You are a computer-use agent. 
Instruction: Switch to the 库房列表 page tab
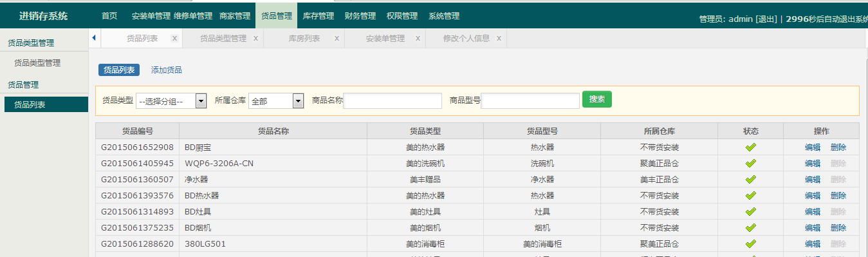[x=304, y=39]
